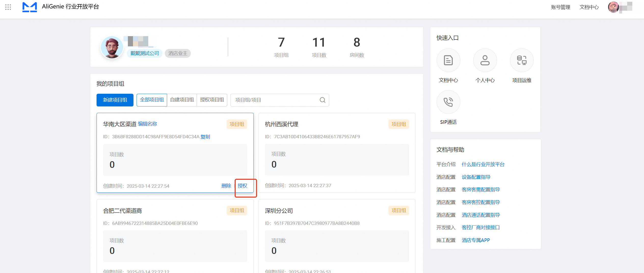Click the 快速入口 panel heading
644x273 pixels.
pos(448,38)
